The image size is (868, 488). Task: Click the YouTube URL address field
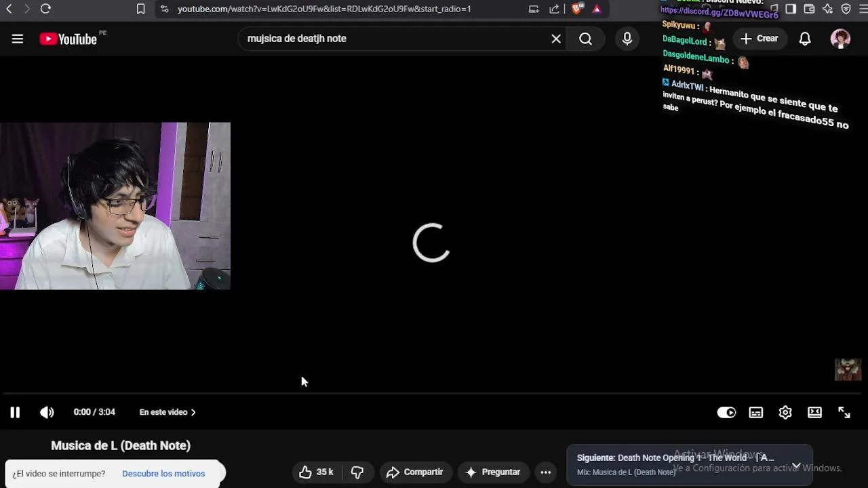tap(324, 9)
